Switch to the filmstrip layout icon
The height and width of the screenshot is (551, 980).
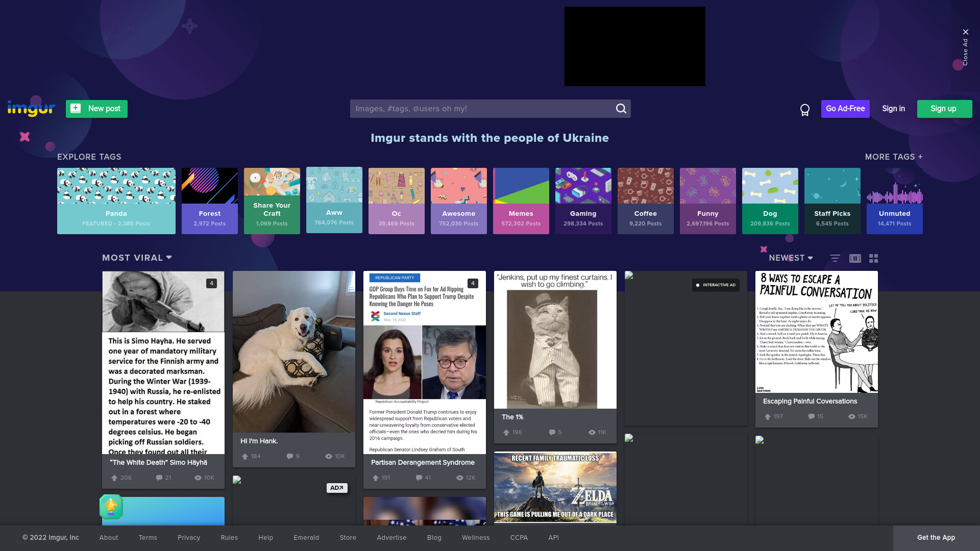pyautogui.click(x=855, y=258)
